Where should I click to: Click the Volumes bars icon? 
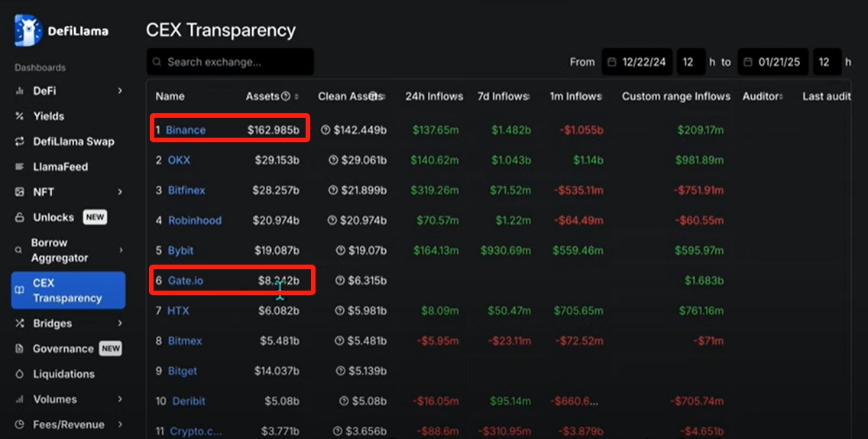(19, 399)
